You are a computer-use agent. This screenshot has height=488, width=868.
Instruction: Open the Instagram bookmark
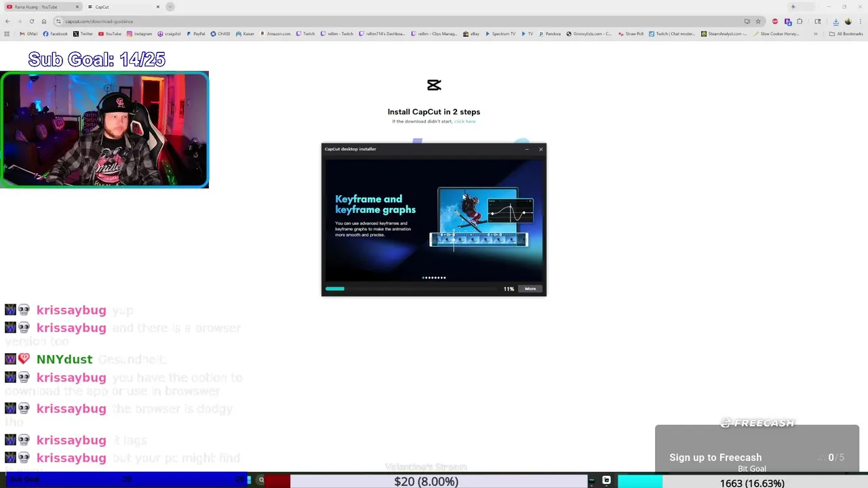point(139,33)
